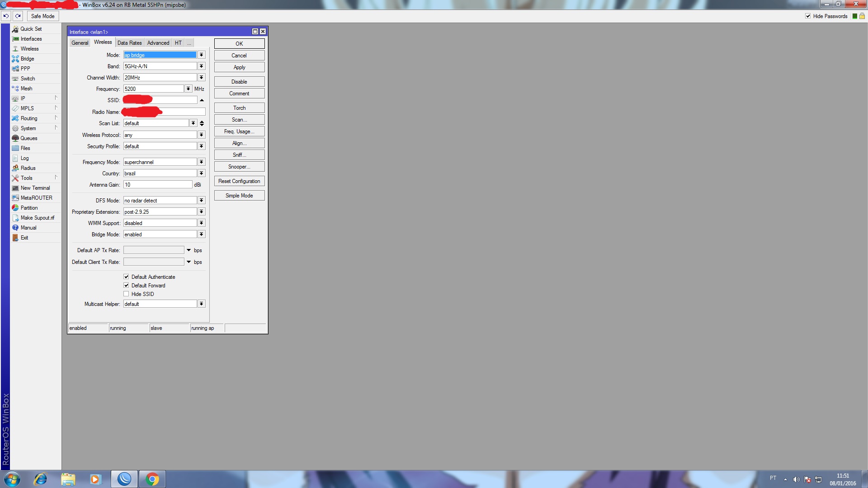This screenshot has width=868, height=488.
Task: Open Quick Set from the sidebar icon
Action: (15, 29)
